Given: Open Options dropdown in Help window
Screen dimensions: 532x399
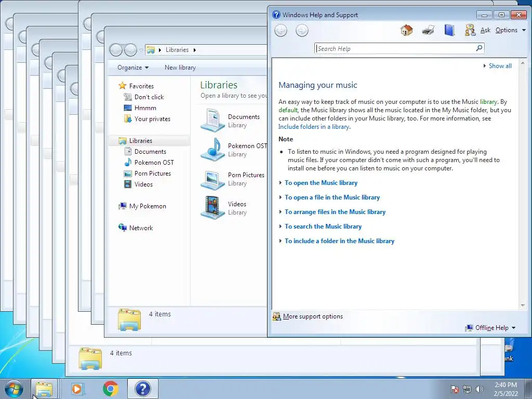Looking at the screenshot, I should [510, 30].
